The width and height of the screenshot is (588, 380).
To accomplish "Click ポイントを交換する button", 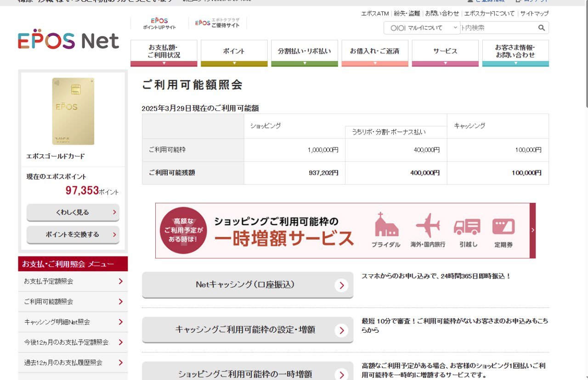I will 73,235.
